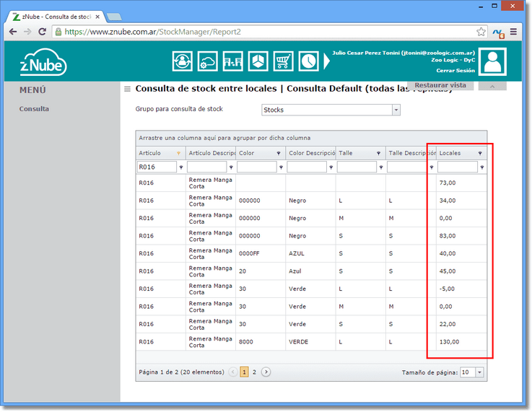Click the previous page arrow button

[x=233, y=372]
